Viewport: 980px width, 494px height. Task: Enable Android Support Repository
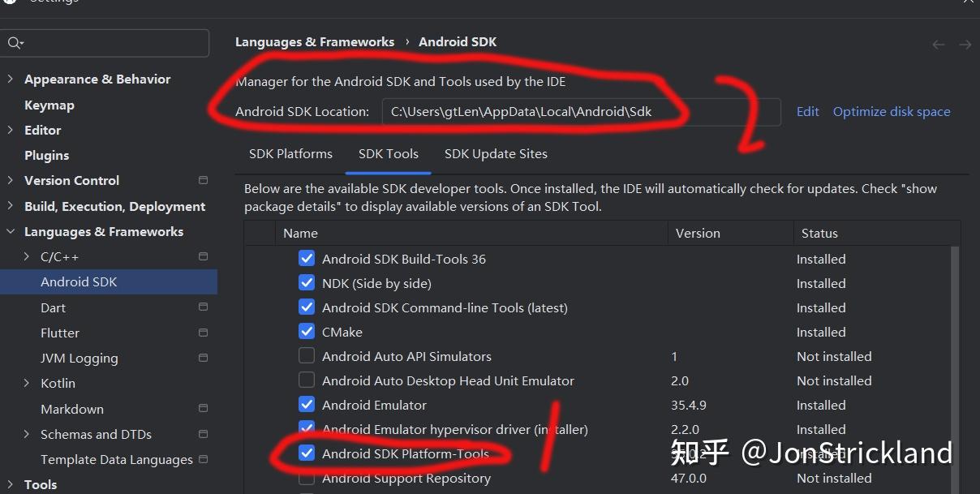click(x=307, y=478)
